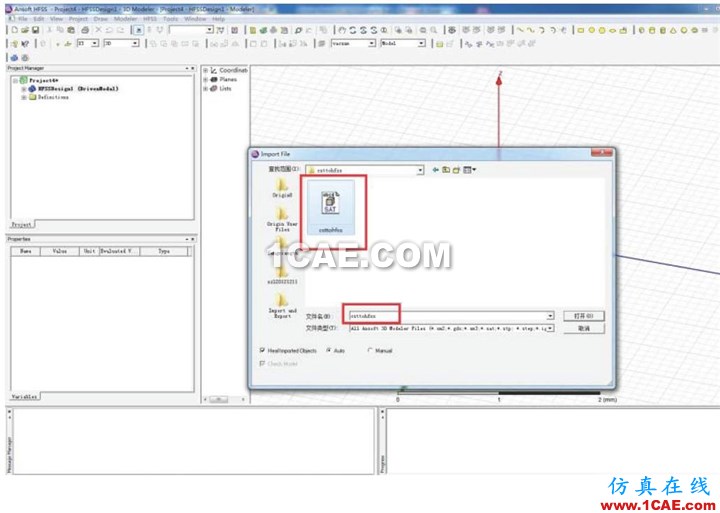Click the Create new folder icon
This screenshot has height=513, width=720.
(x=456, y=170)
